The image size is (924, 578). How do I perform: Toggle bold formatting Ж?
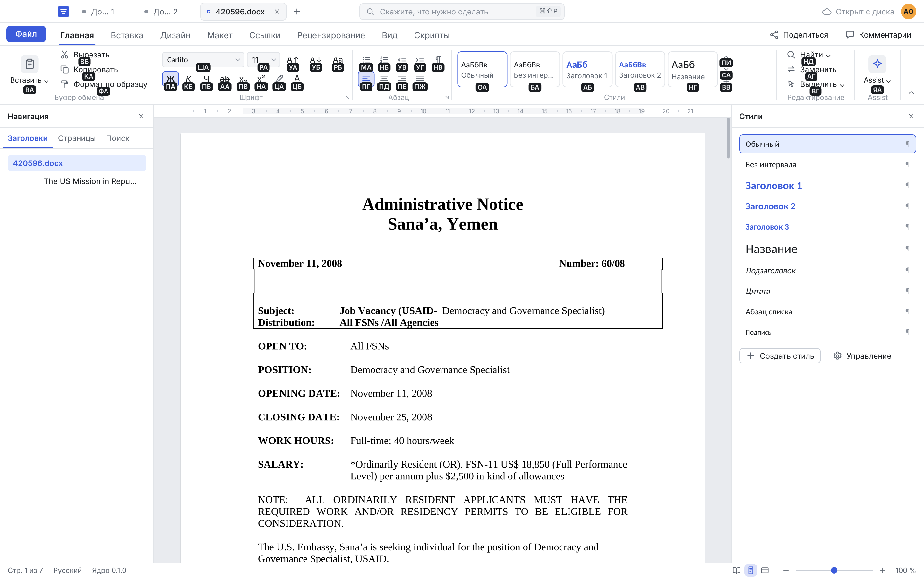click(x=170, y=79)
